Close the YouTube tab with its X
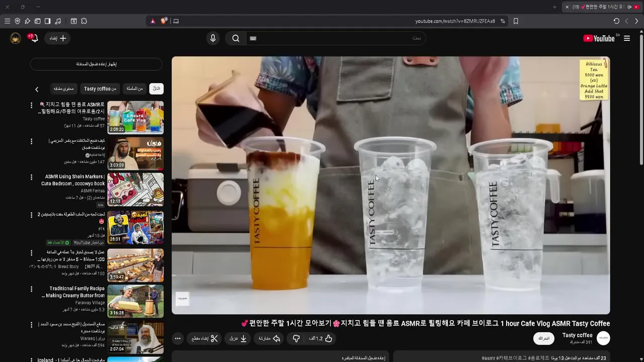644x362 pixels. point(567,7)
